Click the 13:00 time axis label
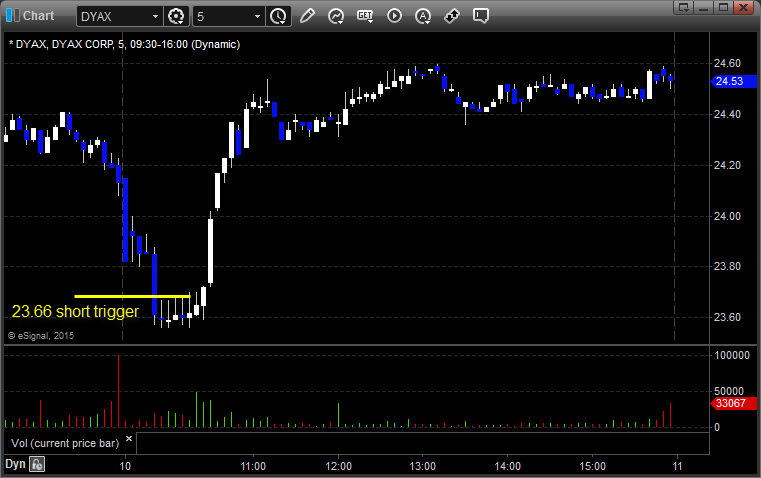The height and width of the screenshot is (478, 761). pyautogui.click(x=422, y=466)
